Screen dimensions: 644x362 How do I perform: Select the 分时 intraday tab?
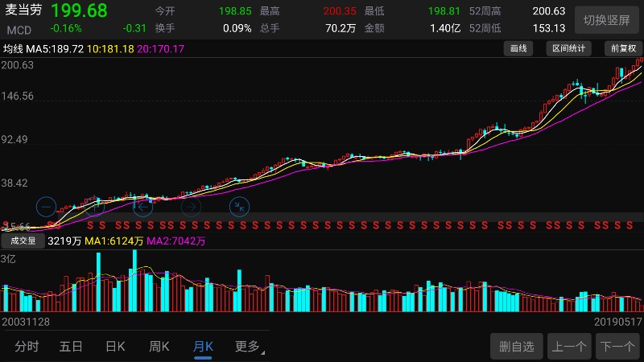click(27, 347)
